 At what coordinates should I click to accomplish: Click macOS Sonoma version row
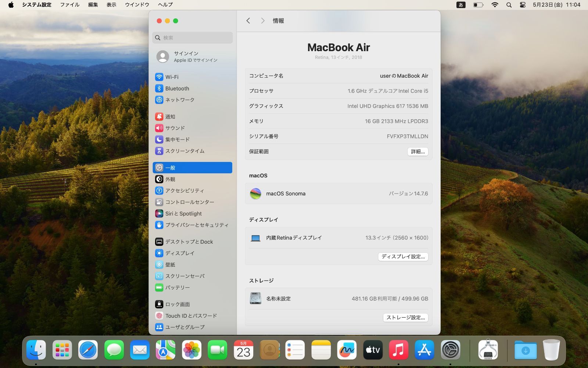(338, 194)
